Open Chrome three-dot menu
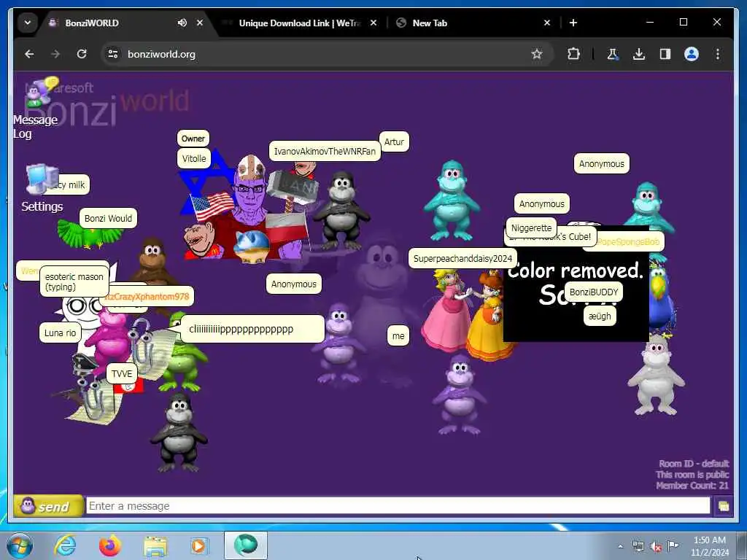Screen dimensions: 747x560 718,54
